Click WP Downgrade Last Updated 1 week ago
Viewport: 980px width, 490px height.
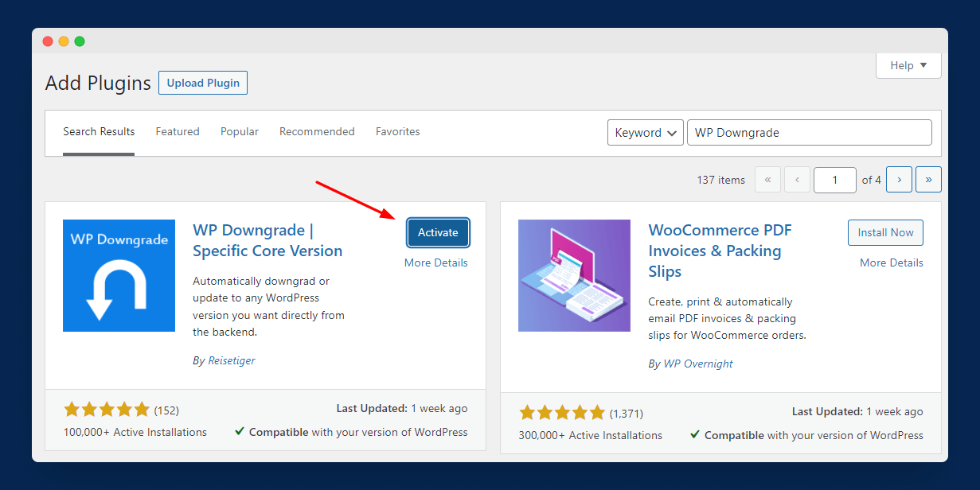click(x=402, y=408)
